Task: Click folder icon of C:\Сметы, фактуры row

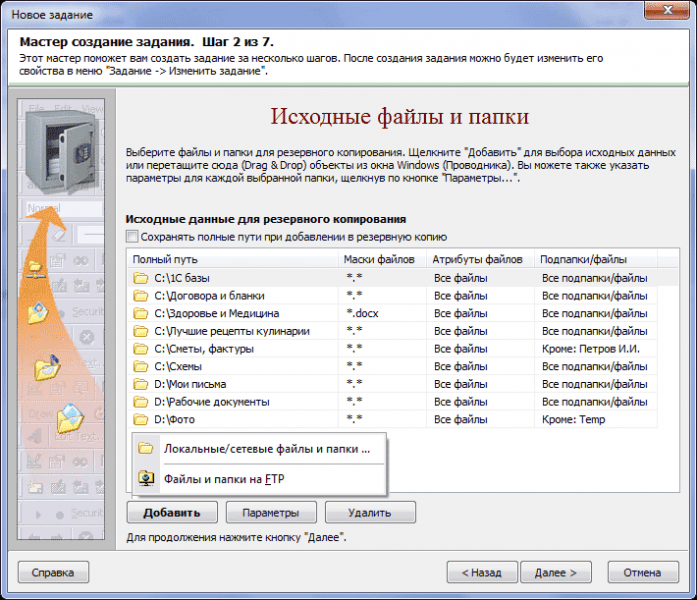Action: coord(140,349)
